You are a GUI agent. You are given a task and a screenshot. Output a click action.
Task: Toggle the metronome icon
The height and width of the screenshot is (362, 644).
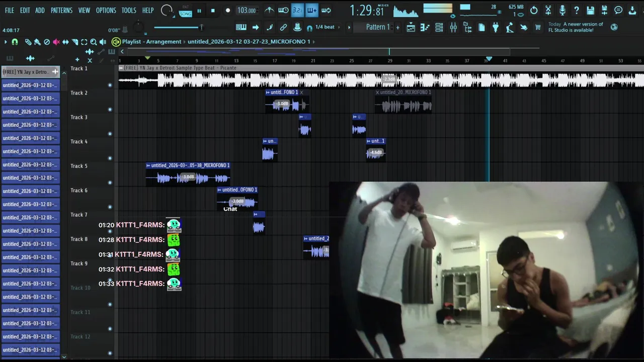click(270, 10)
